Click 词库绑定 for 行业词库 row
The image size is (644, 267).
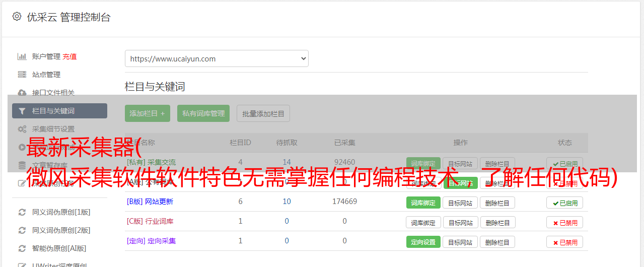423,222
